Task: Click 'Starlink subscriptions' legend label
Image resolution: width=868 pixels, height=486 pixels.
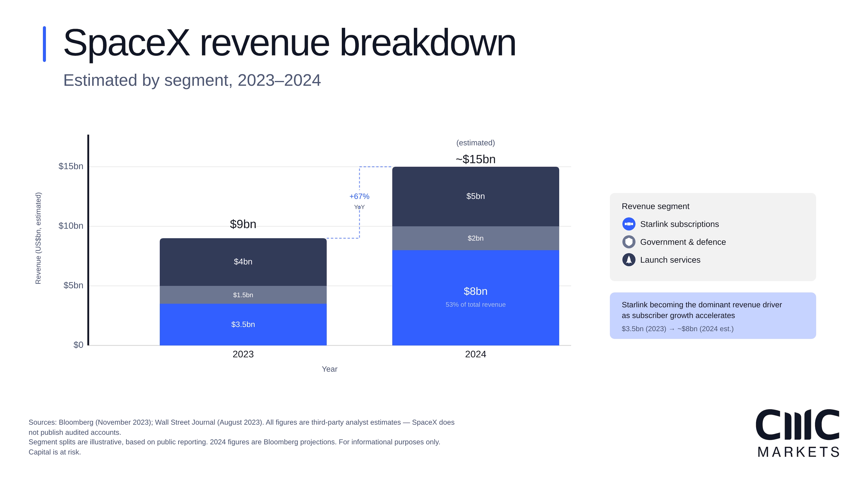Action: pos(679,224)
